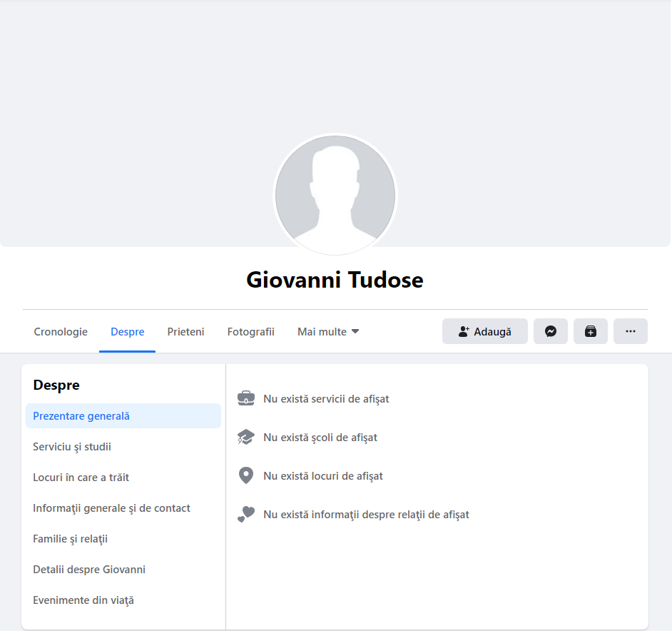Click the hearts relationship icon

click(x=246, y=515)
